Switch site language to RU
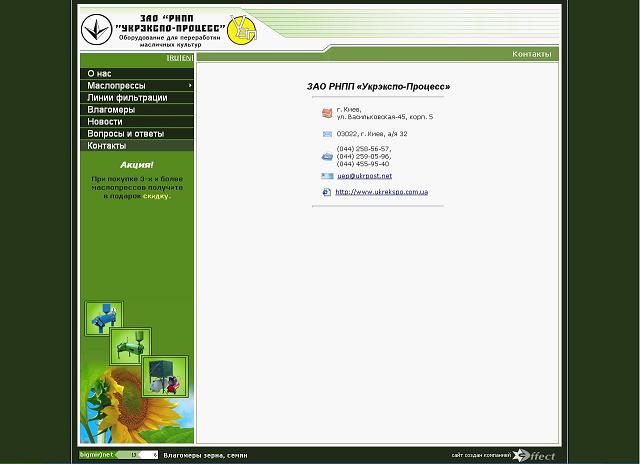640x464 pixels. (173, 58)
